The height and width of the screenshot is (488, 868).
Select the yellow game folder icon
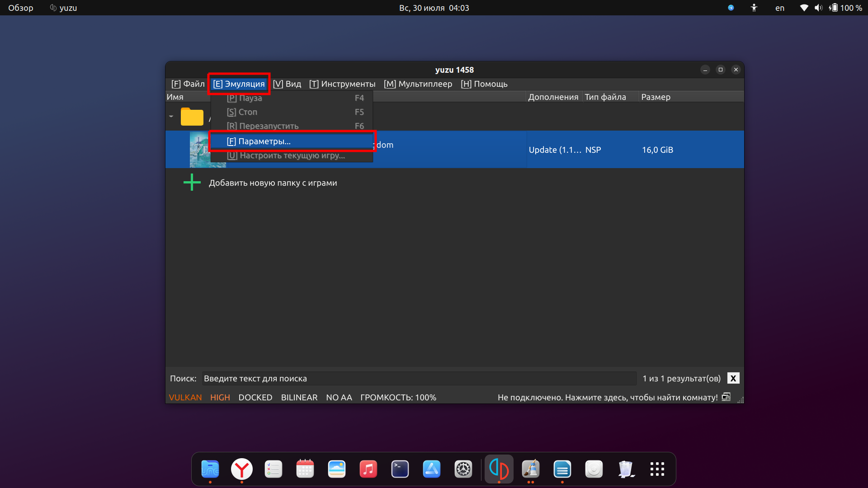[x=192, y=117]
